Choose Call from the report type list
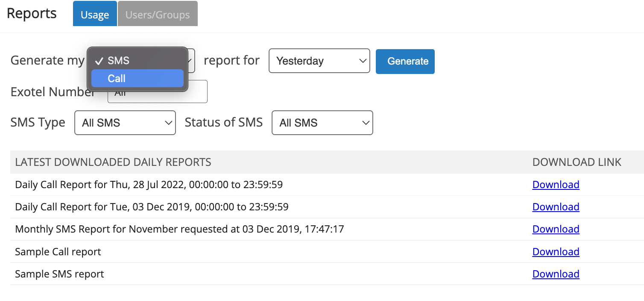 click(x=138, y=78)
